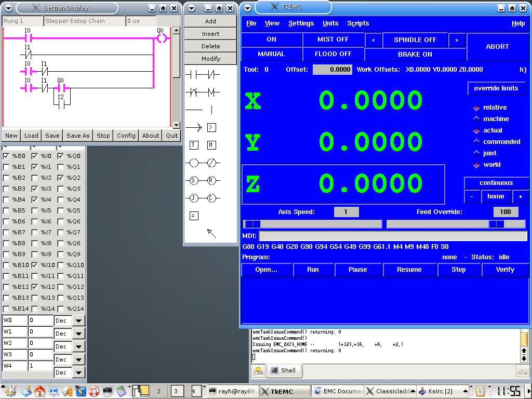Click the home axis button
Image resolution: width=532 pixels, height=399 pixels.
(x=496, y=196)
